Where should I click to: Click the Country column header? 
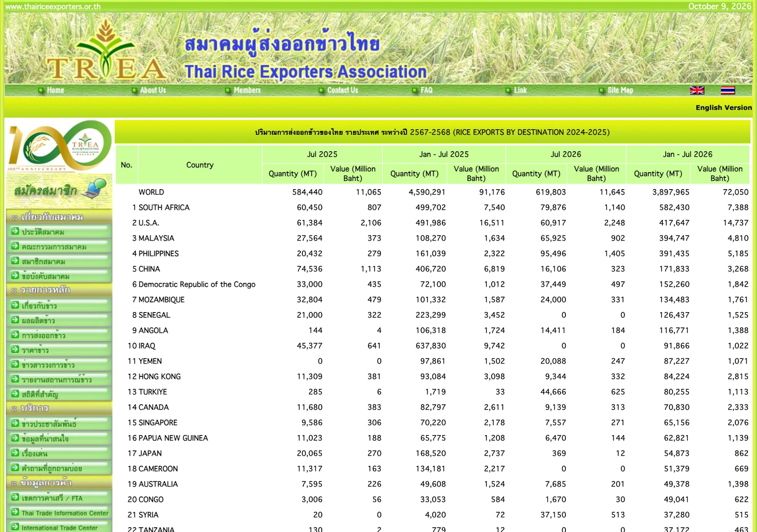200,165
